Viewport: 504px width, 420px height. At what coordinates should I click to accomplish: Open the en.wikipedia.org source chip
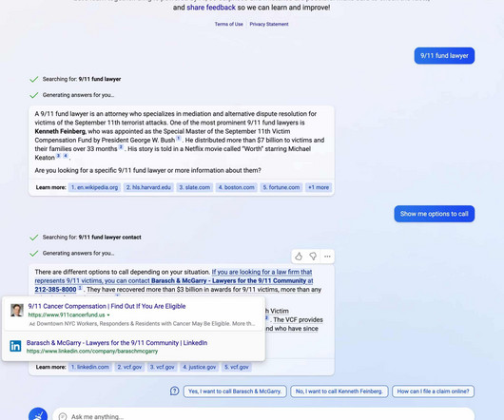pos(94,187)
